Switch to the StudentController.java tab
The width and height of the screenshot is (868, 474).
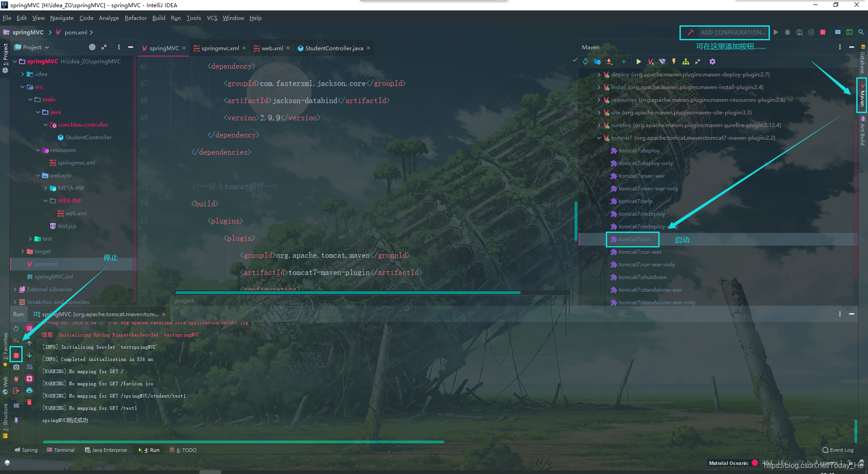click(x=334, y=48)
